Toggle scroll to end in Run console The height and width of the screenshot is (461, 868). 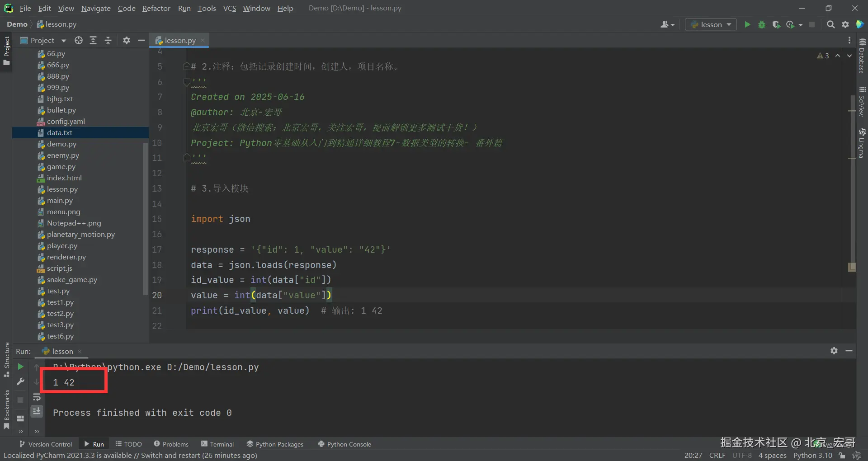tap(37, 411)
